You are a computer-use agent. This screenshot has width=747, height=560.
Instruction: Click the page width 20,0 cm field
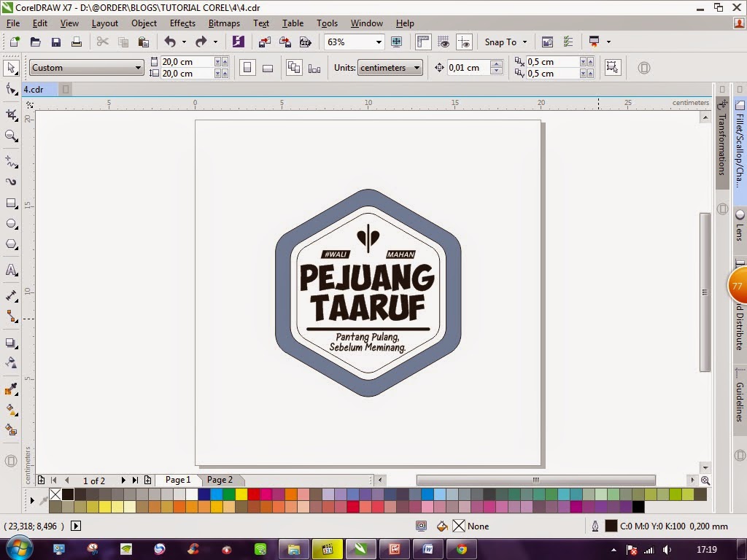[x=187, y=62]
